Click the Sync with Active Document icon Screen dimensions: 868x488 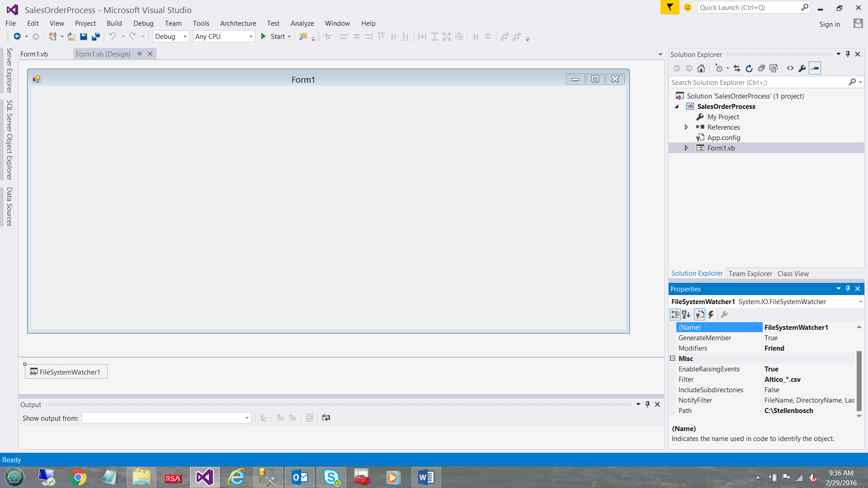point(737,68)
